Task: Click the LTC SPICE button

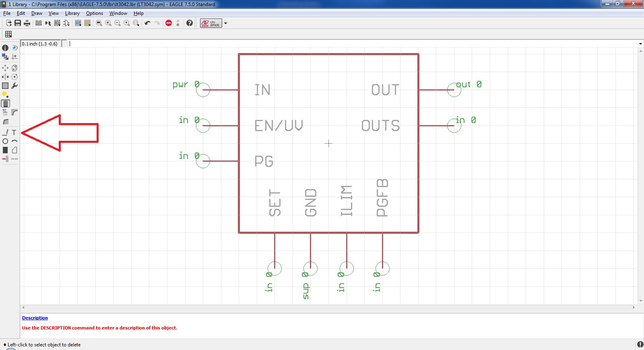Action: pos(211,23)
